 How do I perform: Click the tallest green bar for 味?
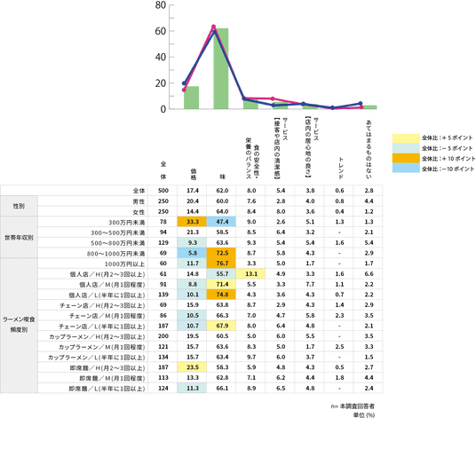click(221, 68)
